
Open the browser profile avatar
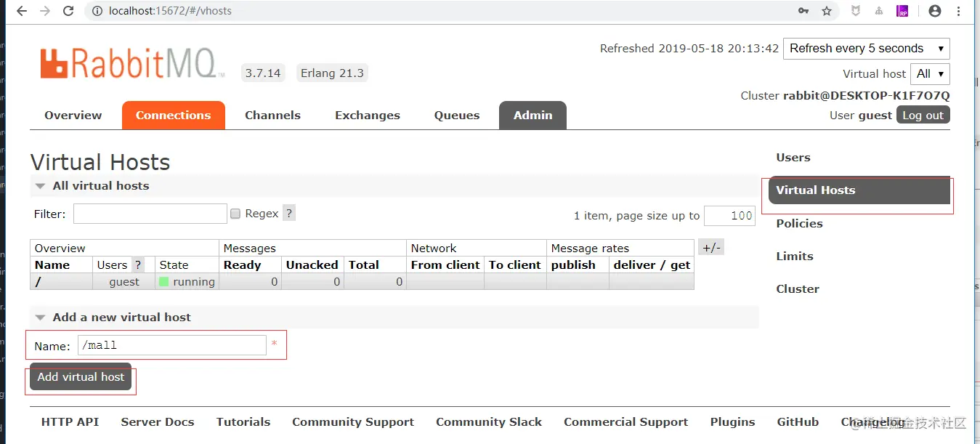coord(935,11)
